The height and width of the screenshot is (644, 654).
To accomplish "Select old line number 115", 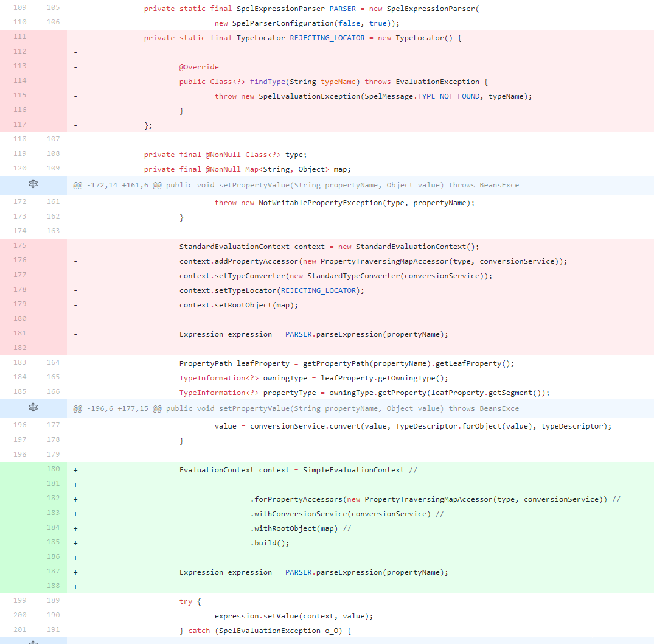I will click(19, 95).
